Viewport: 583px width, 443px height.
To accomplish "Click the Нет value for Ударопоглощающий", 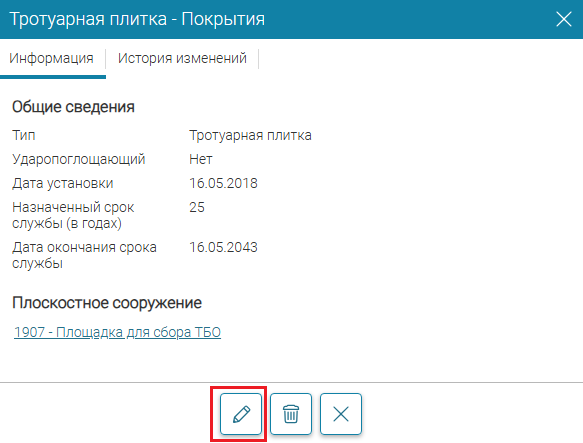I will click(201, 159).
